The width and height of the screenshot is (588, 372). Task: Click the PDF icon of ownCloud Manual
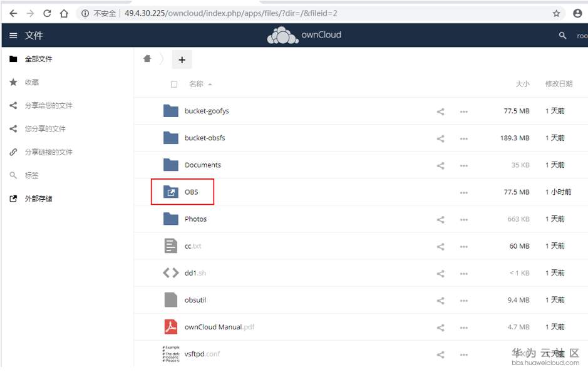[171, 327]
